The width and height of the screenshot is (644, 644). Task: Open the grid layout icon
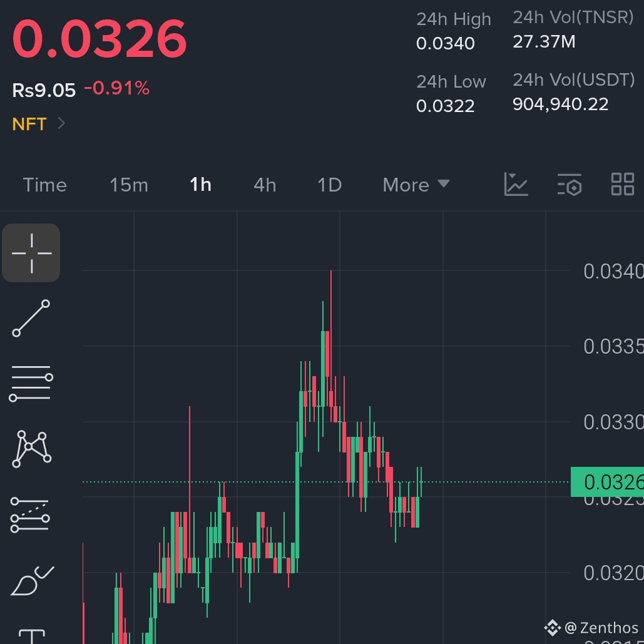[623, 184]
